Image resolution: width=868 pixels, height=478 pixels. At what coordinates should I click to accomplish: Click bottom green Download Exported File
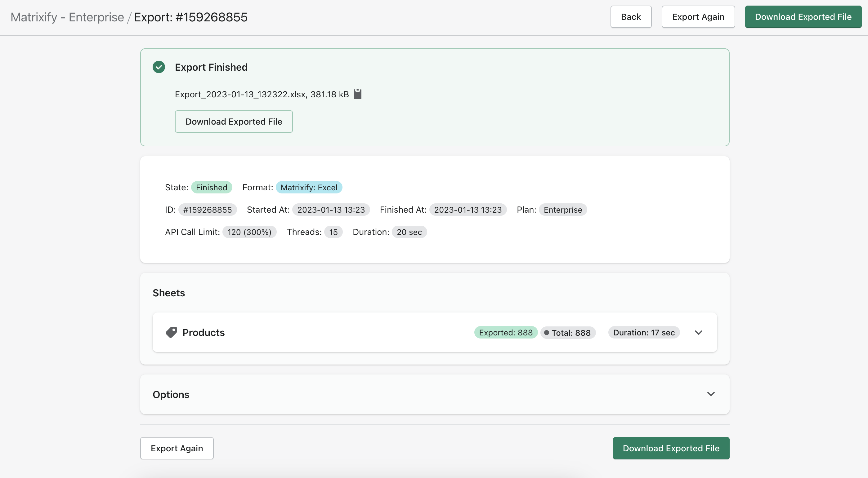tap(670, 448)
